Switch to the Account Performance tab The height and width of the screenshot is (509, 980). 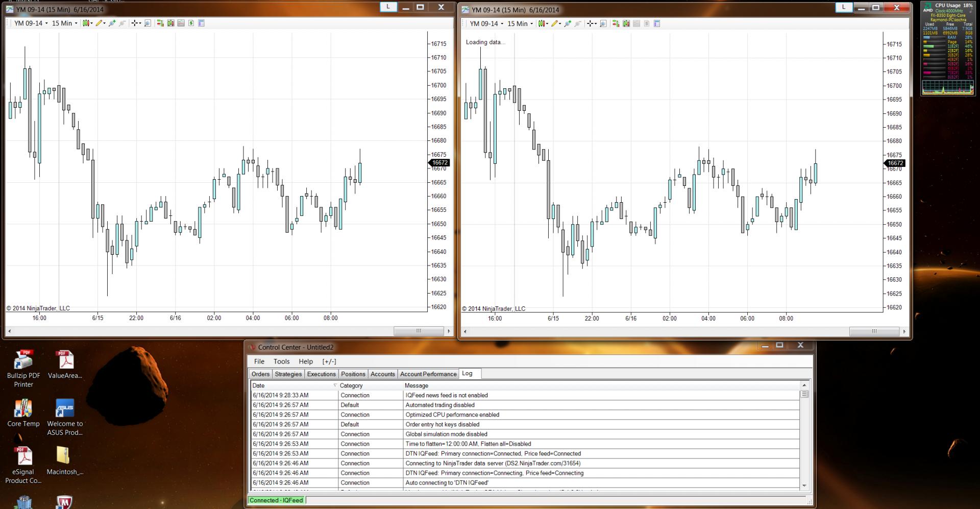coord(428,374)
